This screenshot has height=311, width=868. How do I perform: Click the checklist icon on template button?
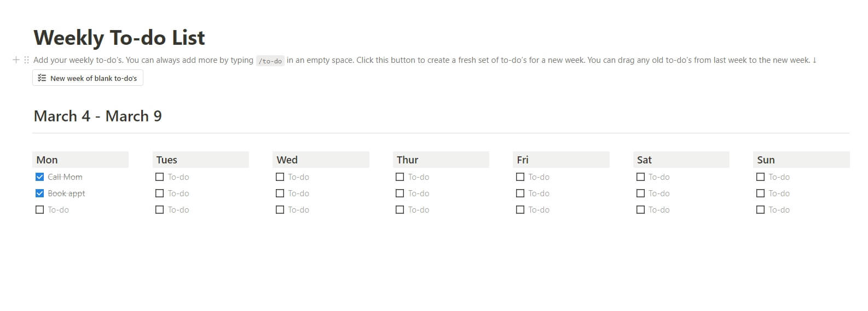tap(42, 78)
